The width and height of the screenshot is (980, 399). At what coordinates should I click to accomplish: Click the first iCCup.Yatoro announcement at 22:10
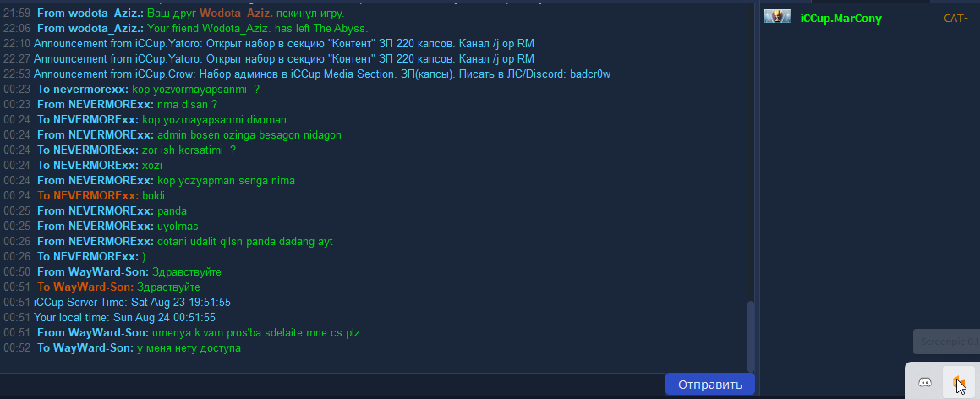(284, 43)
